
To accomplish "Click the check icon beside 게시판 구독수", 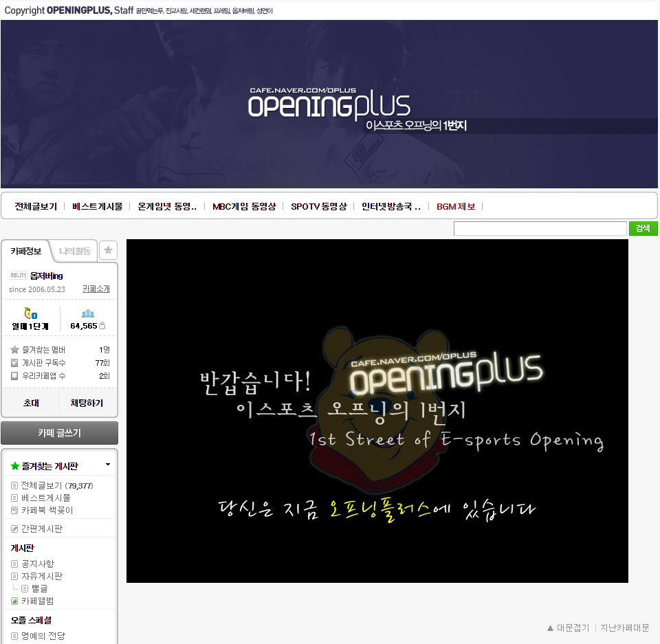I will (14, 363).
